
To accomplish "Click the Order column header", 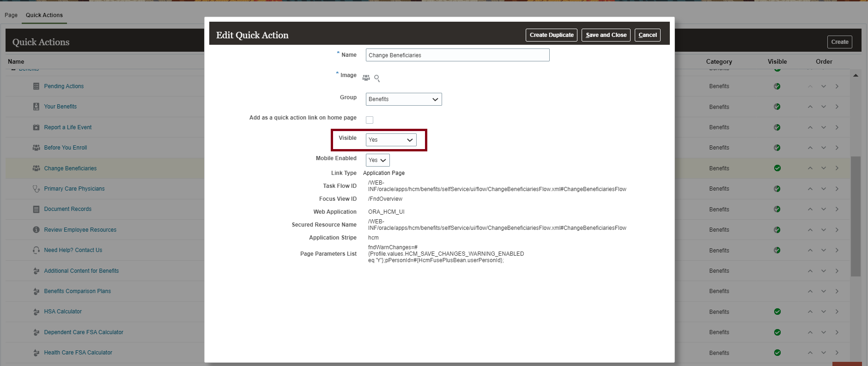I will pos(824,61).
